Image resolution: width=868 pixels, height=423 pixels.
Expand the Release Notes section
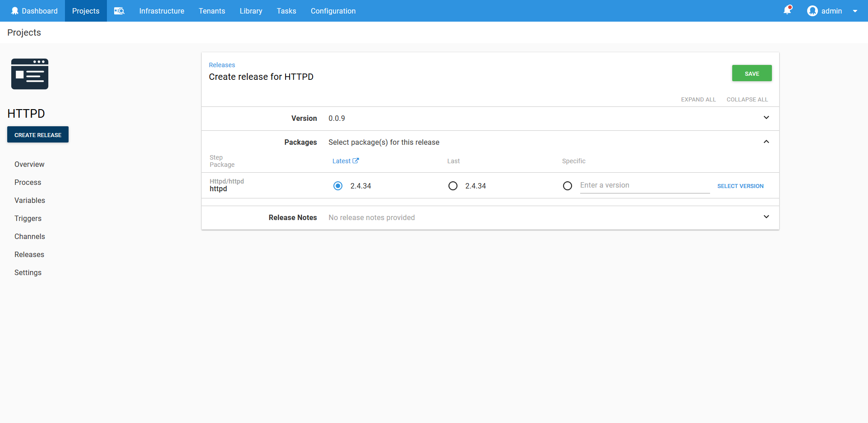click(766, 217)
